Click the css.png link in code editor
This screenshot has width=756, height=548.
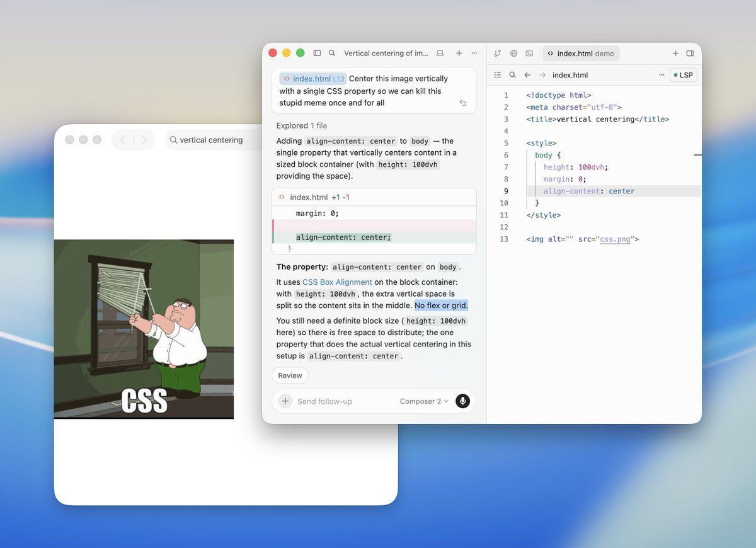[616, 239]
